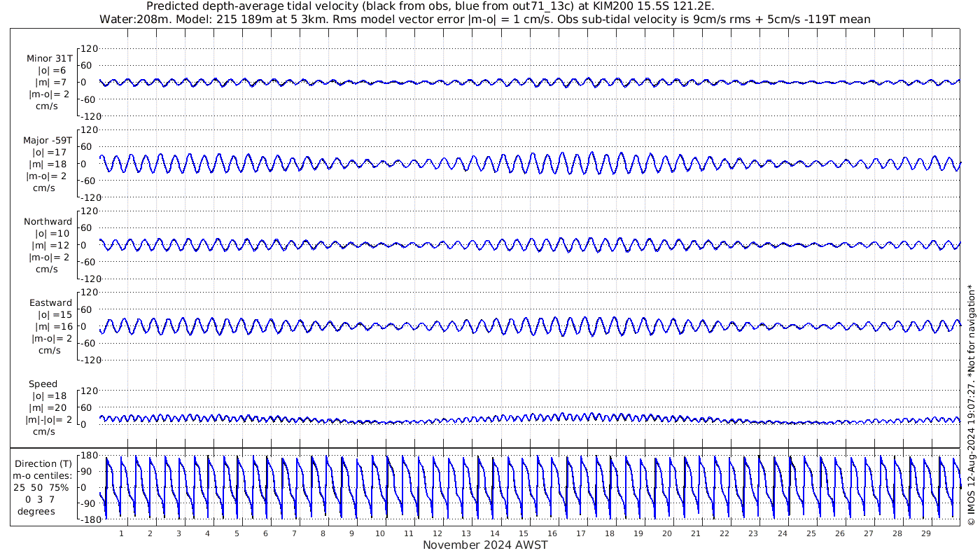Click date tick "20" on the x-axis
Viewport: 980px width, 560px height.
point(667,533)
